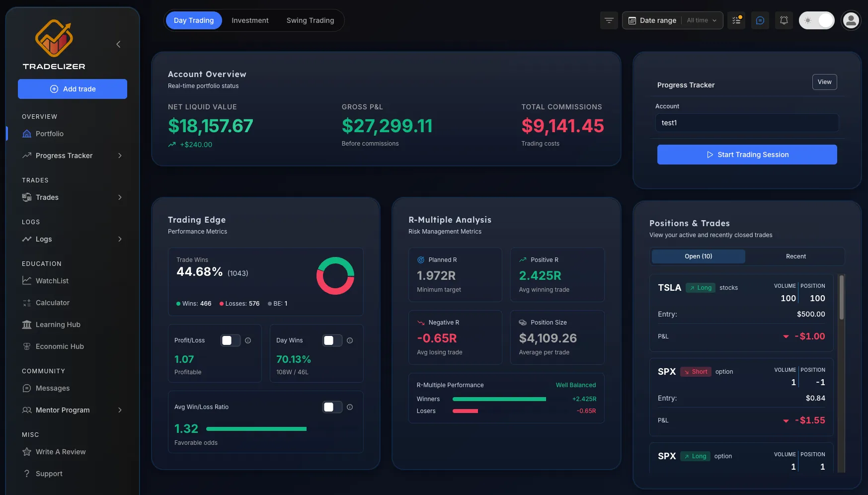Click the Learning Hub building icon

click(x=27, y=325)
